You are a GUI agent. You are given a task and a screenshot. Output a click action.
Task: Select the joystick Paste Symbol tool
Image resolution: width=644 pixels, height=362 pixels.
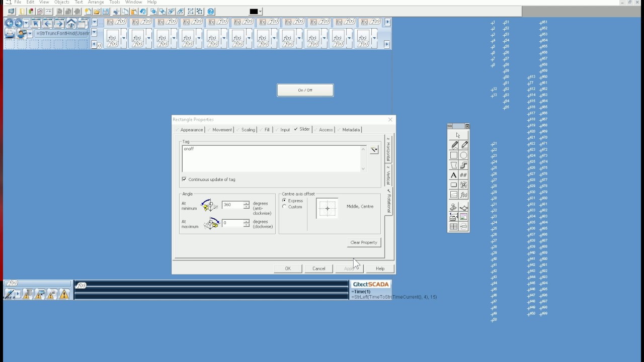[454, 207]
